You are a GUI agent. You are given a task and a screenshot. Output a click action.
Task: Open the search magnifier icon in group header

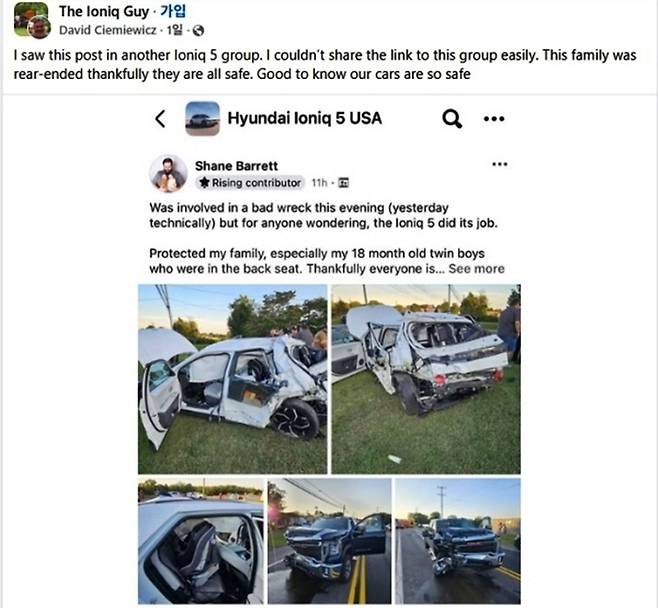[452, 119]
